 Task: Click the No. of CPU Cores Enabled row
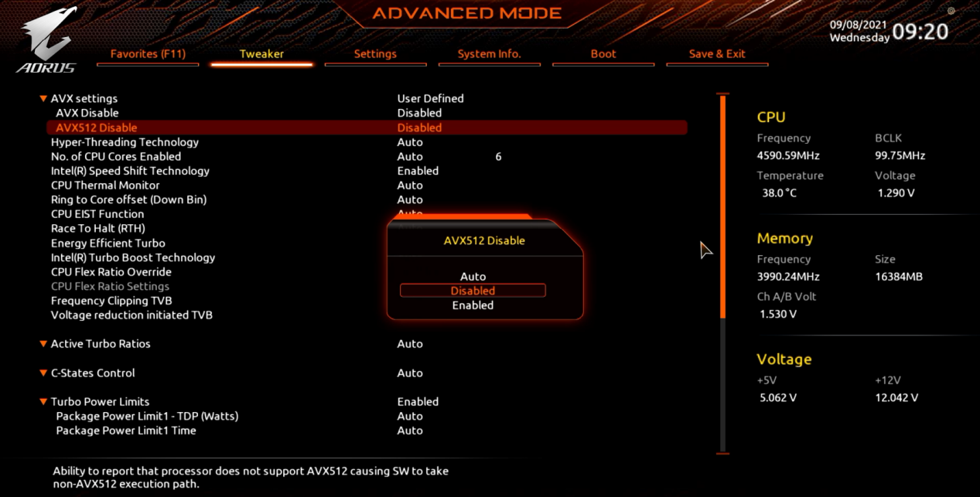116,157
